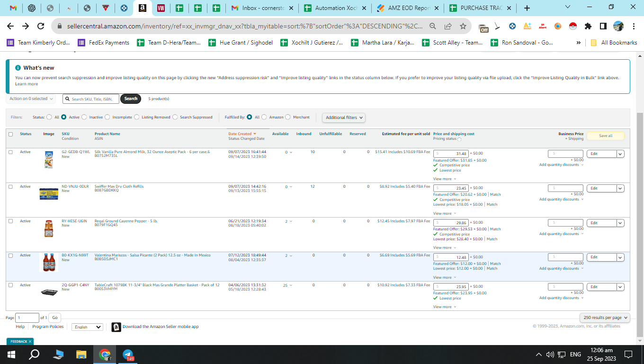Check the Swiffer Max Dry Cloth row

click(x=10, y=187)
